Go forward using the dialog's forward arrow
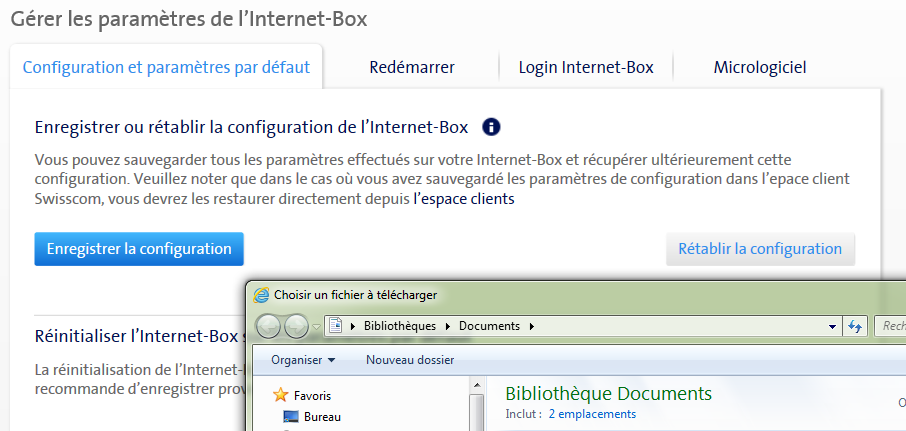 pos(296,326)
